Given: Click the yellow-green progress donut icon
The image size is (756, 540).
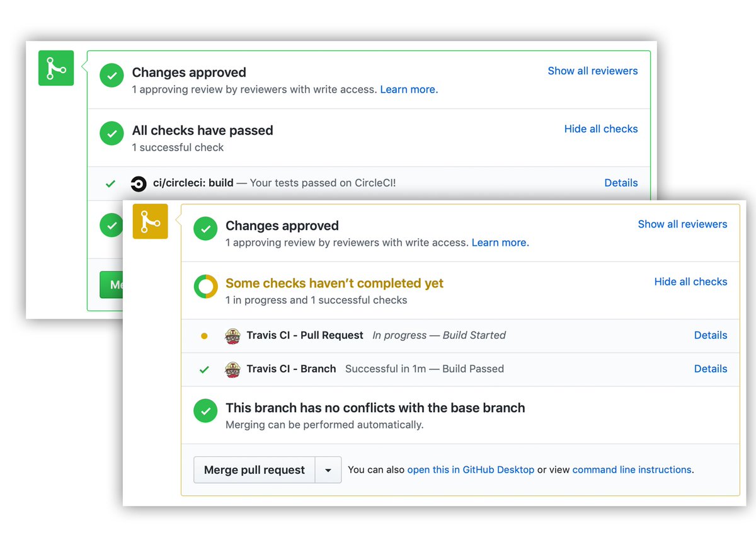Looking at the screenshot, I should point(205,287).
